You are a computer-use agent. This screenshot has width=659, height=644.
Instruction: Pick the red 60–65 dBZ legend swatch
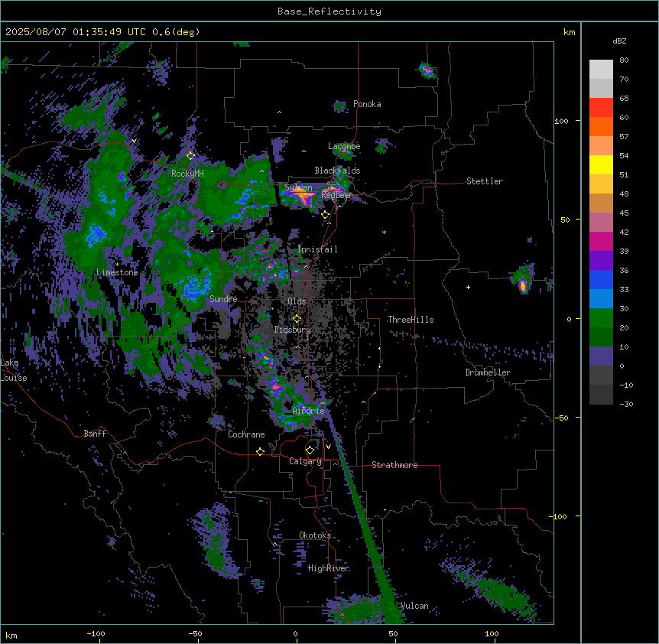601,108
